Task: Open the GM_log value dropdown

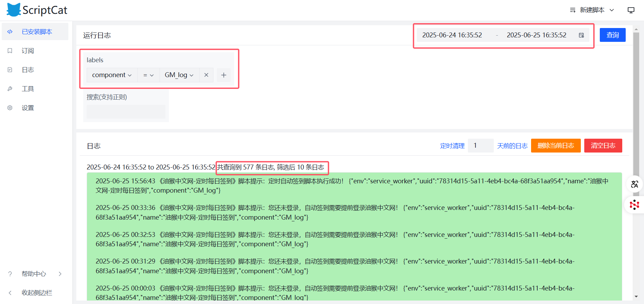Action: pos(179,75)
